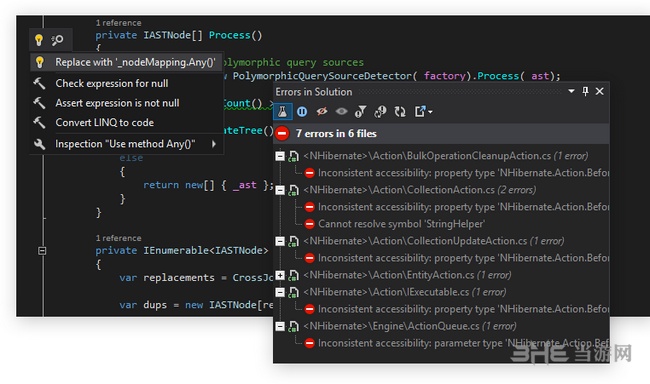Click the hammer icon beside Check expression for null
Image resolution: width=650 pixels, height=384 pixels.
[39, 83]
